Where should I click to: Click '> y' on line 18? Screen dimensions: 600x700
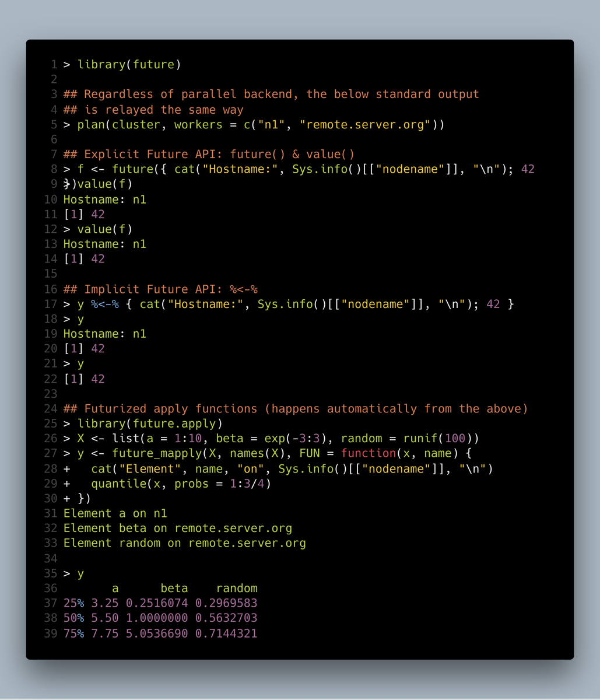coord(73,319)
